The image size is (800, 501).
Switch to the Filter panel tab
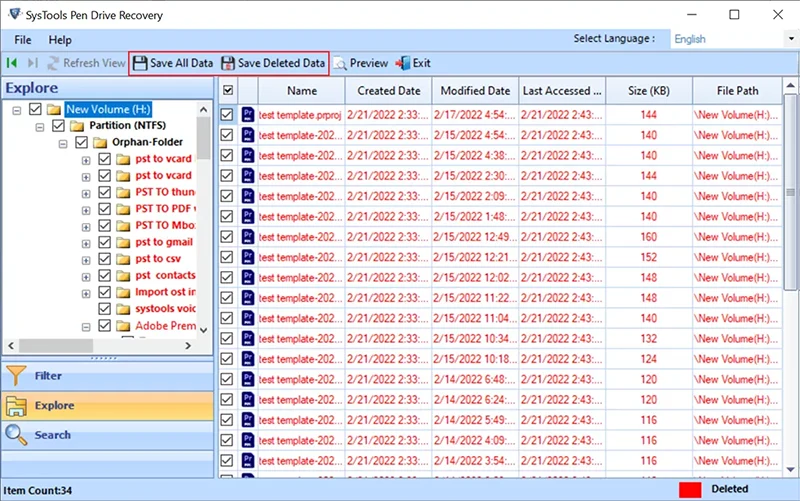(x=108, y=376)
